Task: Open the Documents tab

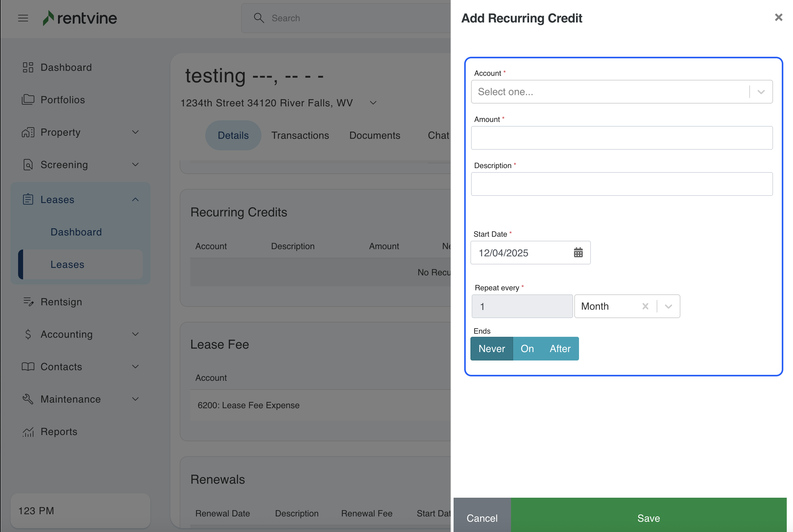Action: [375, 135]
